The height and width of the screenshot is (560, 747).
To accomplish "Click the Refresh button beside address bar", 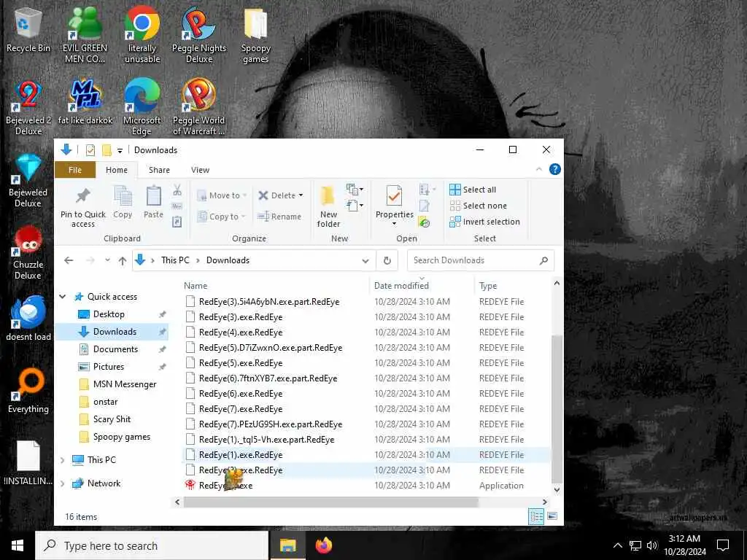I will (x=387, y=260).
